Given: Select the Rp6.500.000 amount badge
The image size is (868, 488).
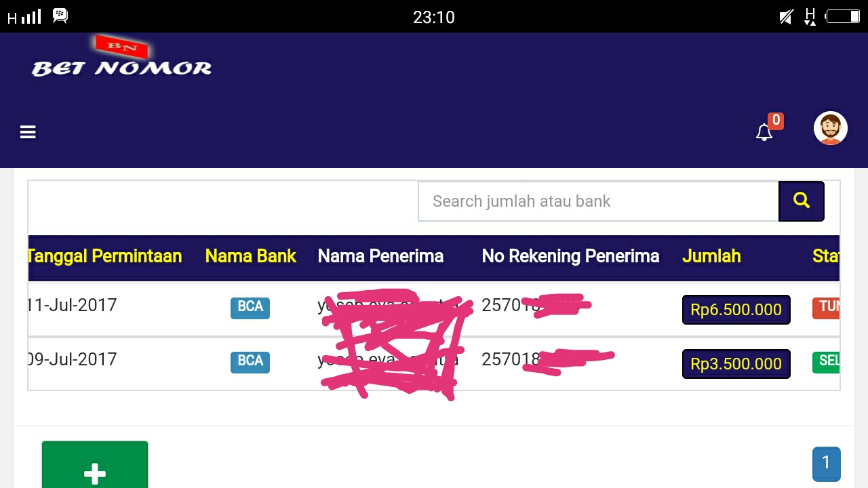Looking at the screenshot, I should coord(736,310).
